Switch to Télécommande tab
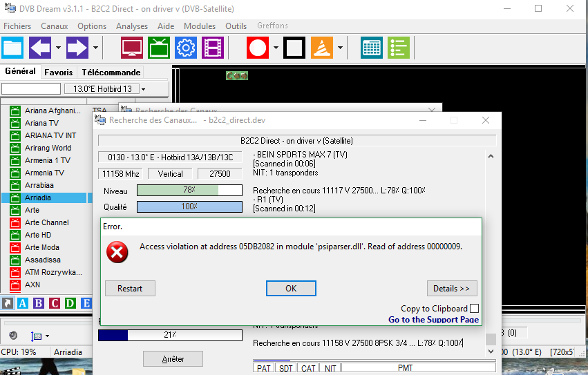This screenshot has height=375, width=588. click(111, 72)
